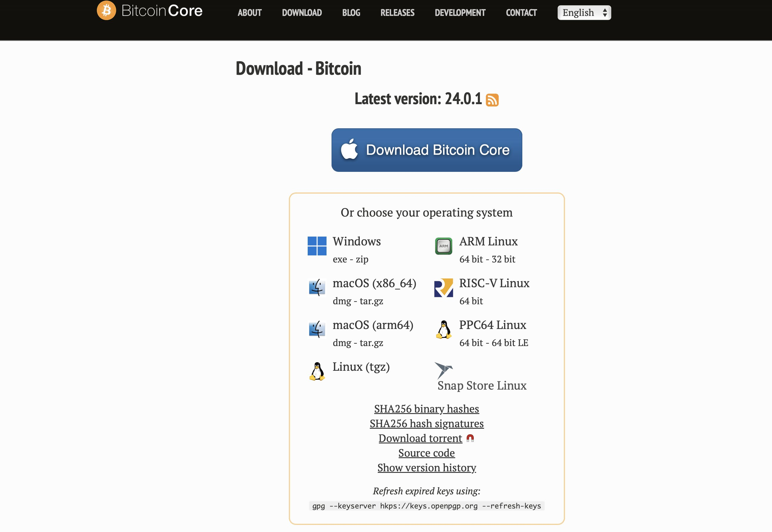Image resolution: width=772 pixels, height=532 pixels.
Task: Select the macOS (x86_64) Finder icon
Action: (317, 287)
